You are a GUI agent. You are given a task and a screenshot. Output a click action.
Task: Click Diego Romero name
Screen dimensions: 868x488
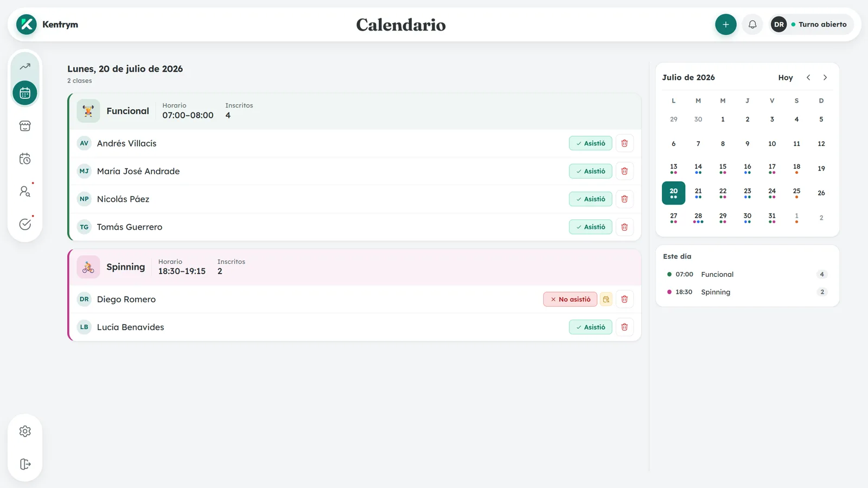tap(126, 299)
